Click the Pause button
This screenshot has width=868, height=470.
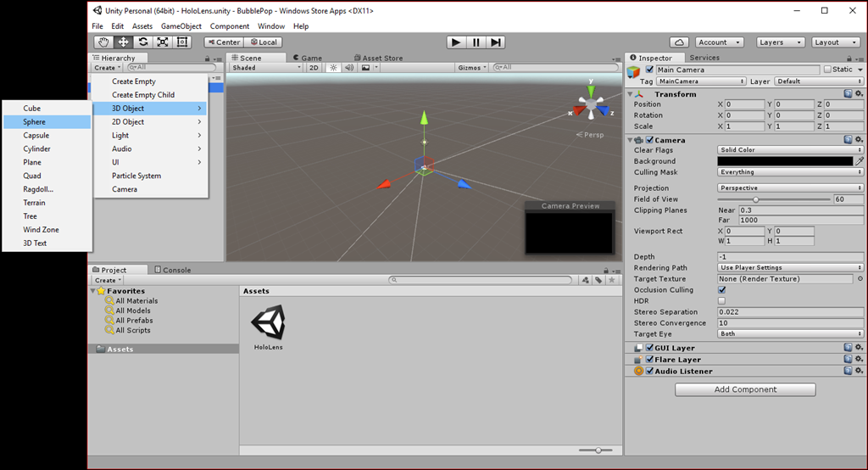pos(476,42)
